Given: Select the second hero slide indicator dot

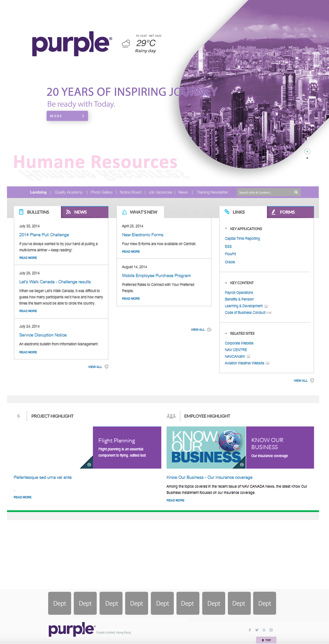Looking at the screenshot, I should click(307, 158).
